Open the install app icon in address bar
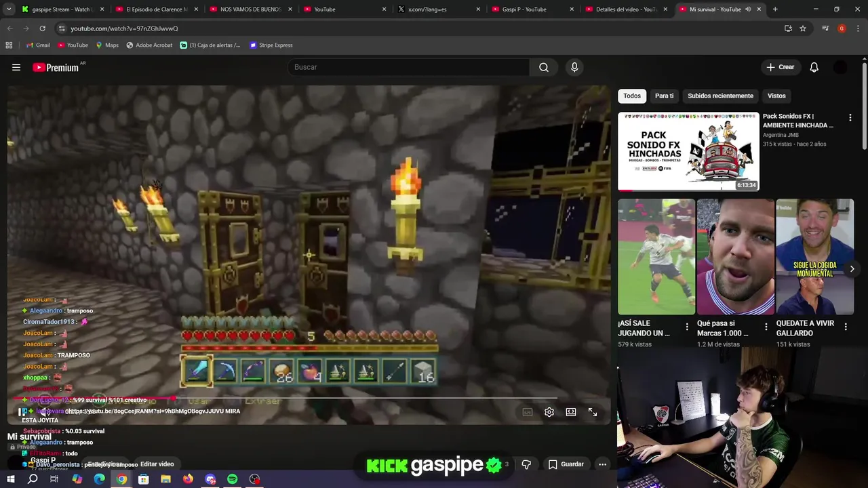Image resolution: width=868 pixels, height=488 pixels. [x=788, y=28]
